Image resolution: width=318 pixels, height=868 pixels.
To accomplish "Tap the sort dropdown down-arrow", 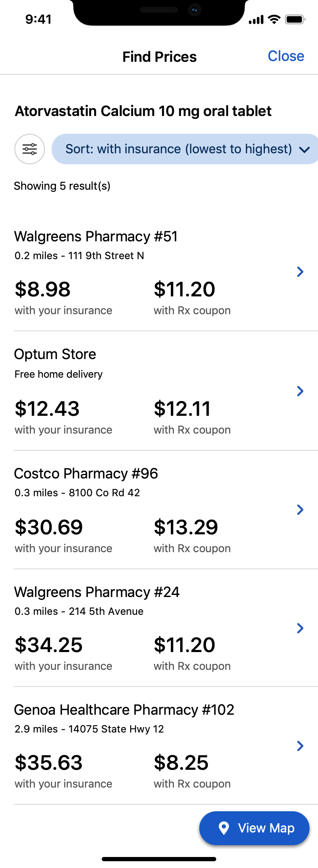I will pyautogui.click(x=304, y=149).
